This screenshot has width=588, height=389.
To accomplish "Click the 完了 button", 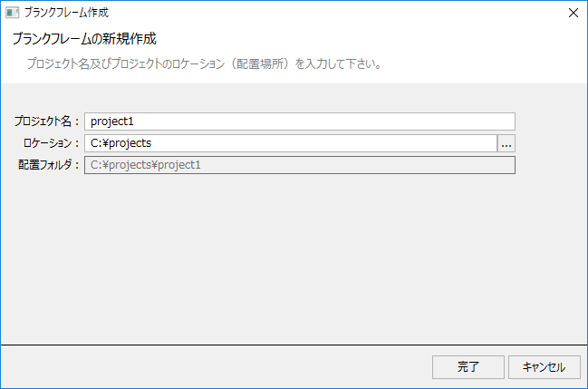I will (468, 367).
